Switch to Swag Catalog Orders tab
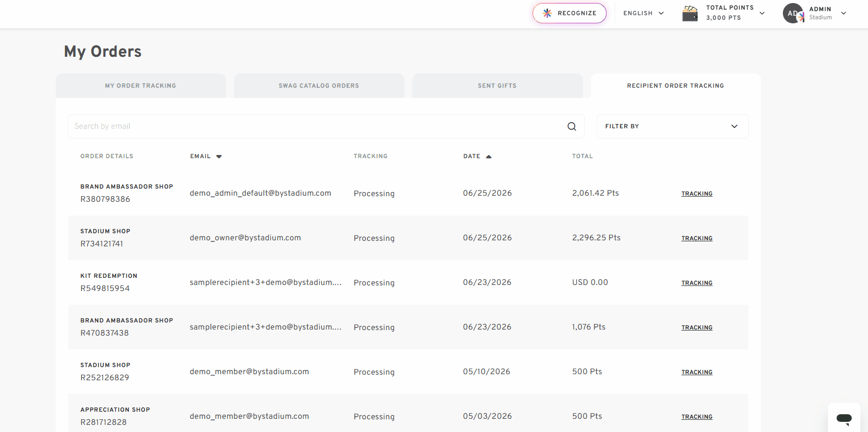The image size is (868, 432). click(319, 86)
